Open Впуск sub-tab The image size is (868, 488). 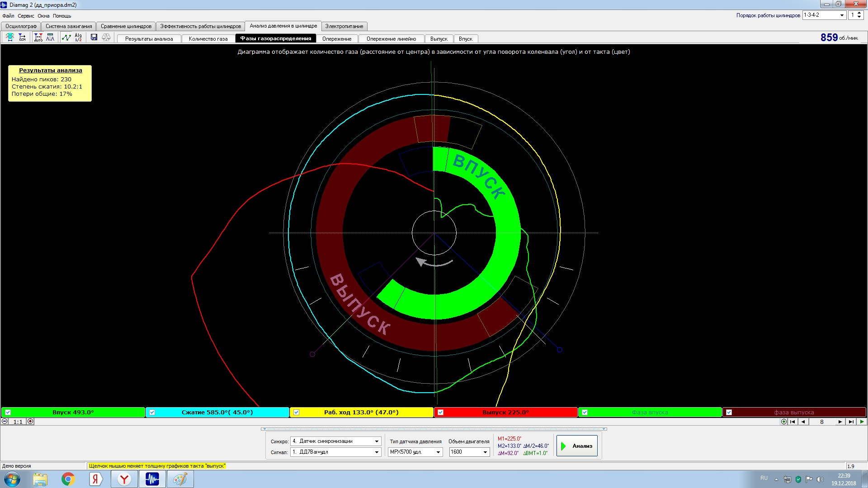(465, 39)
